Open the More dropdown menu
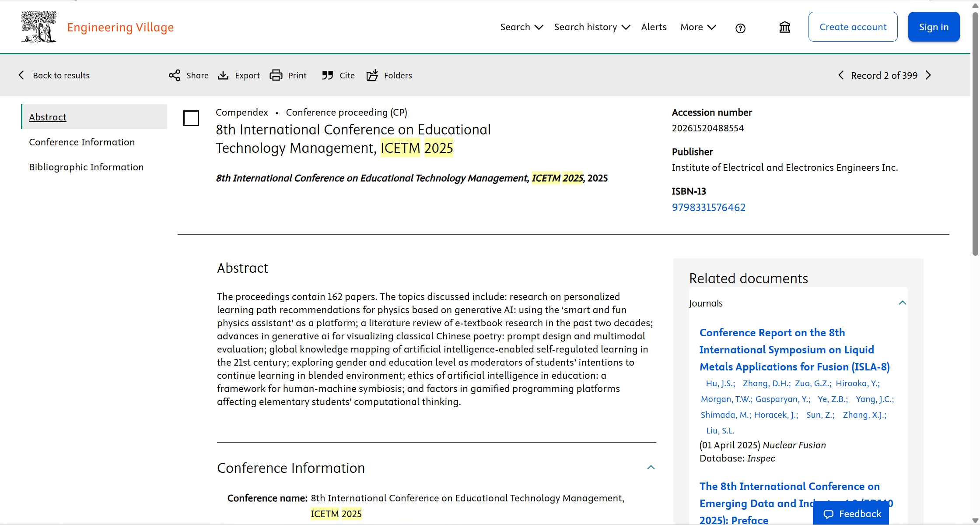 click(698, 27)
